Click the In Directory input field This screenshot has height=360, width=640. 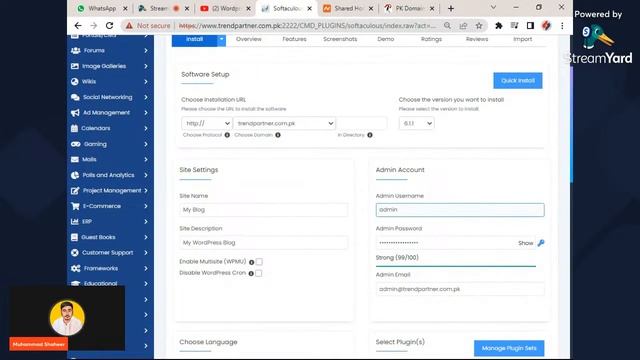tap(362, 123)
